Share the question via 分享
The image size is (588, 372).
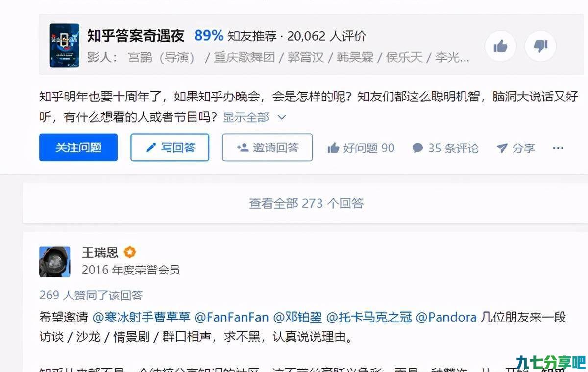point(515,148)
